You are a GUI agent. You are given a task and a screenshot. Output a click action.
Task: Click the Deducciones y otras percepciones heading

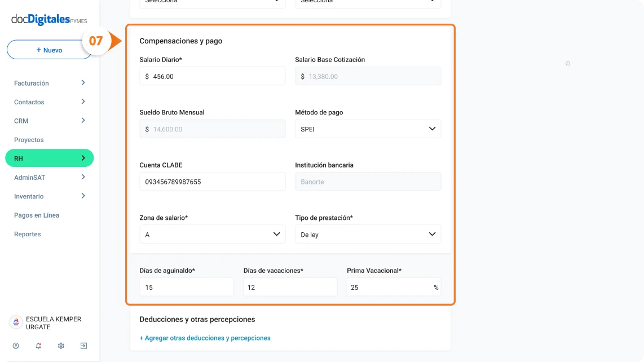pos(197,319)
